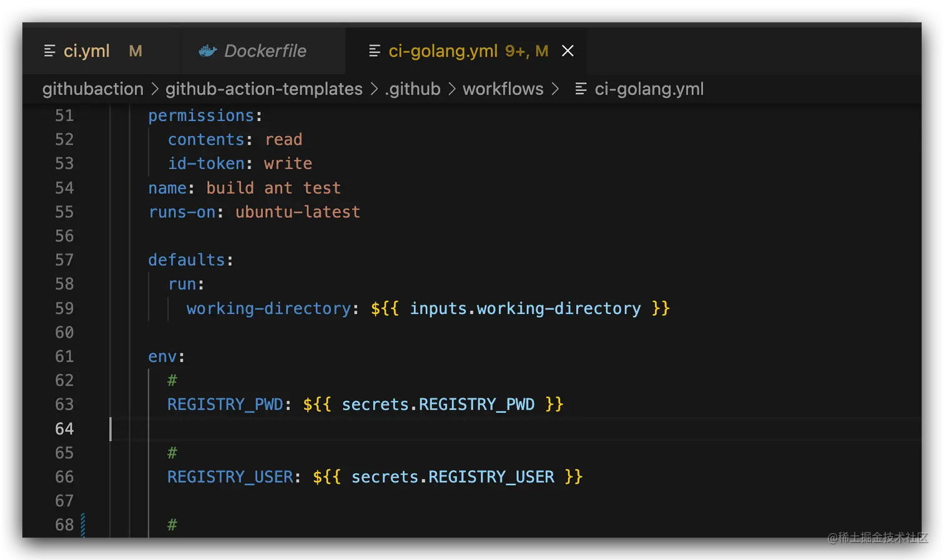Click line number 63 to select that line
944x560 pixels.
(64, 404)
